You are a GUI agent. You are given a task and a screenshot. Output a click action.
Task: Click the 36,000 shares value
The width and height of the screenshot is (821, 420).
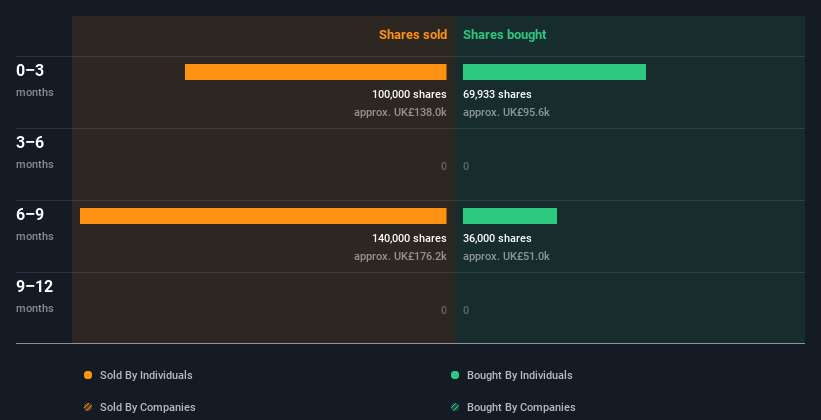(x=497, y=238)
